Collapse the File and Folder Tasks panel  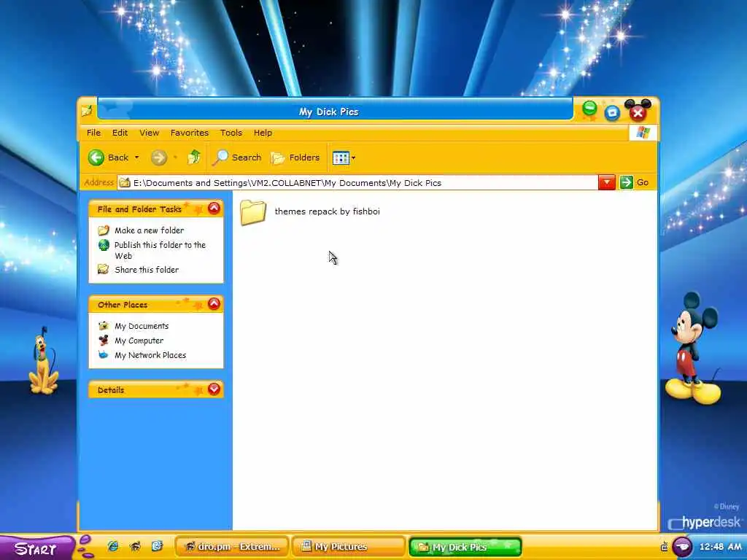[214, 208]
